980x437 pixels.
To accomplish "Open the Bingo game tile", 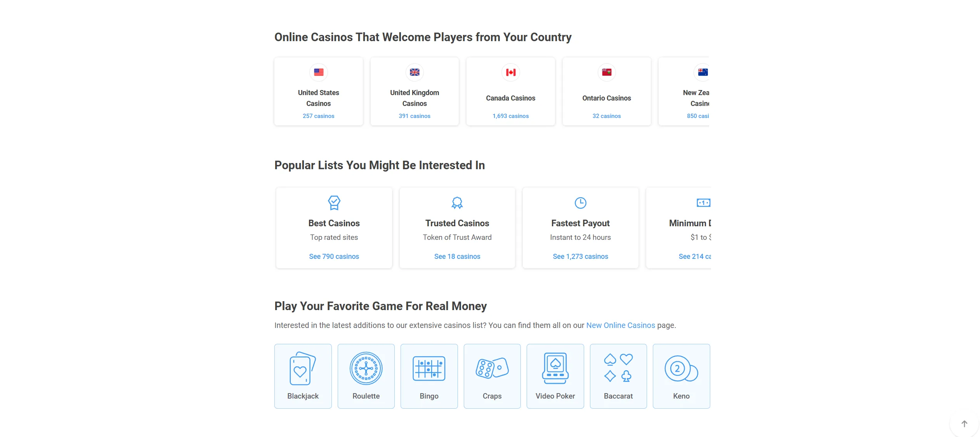I will tap(429, 376).
